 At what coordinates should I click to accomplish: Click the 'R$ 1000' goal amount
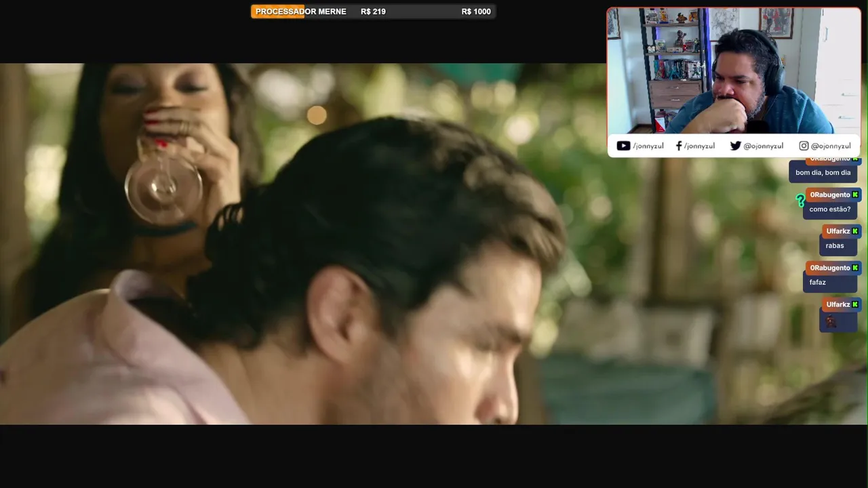tap(476, 12)
